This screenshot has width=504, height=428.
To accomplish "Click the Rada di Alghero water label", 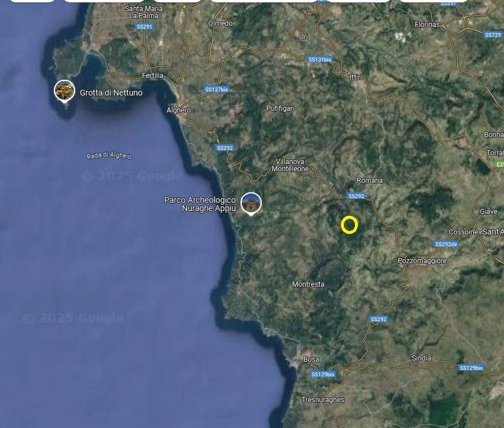I will click(x=109, y=155).
